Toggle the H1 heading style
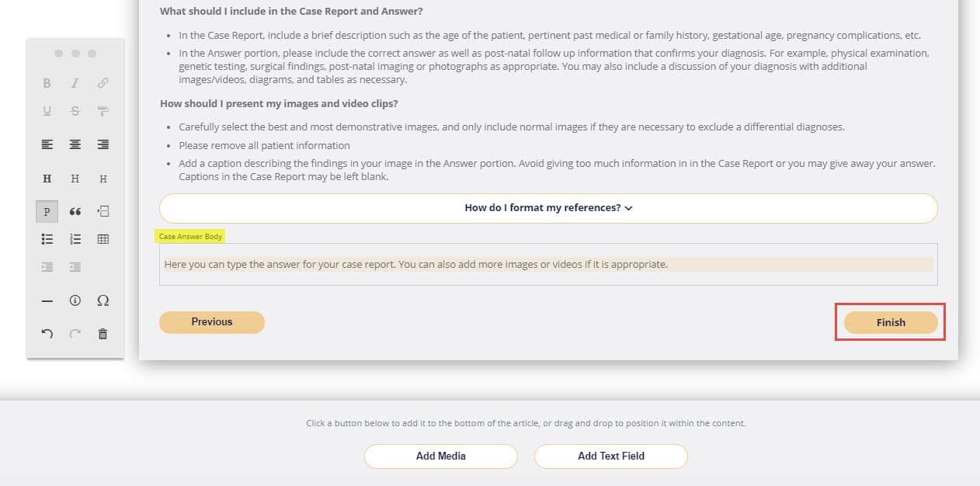Image resolution: width=980 pixels, height=486 pixels. [x=47, y=179]
